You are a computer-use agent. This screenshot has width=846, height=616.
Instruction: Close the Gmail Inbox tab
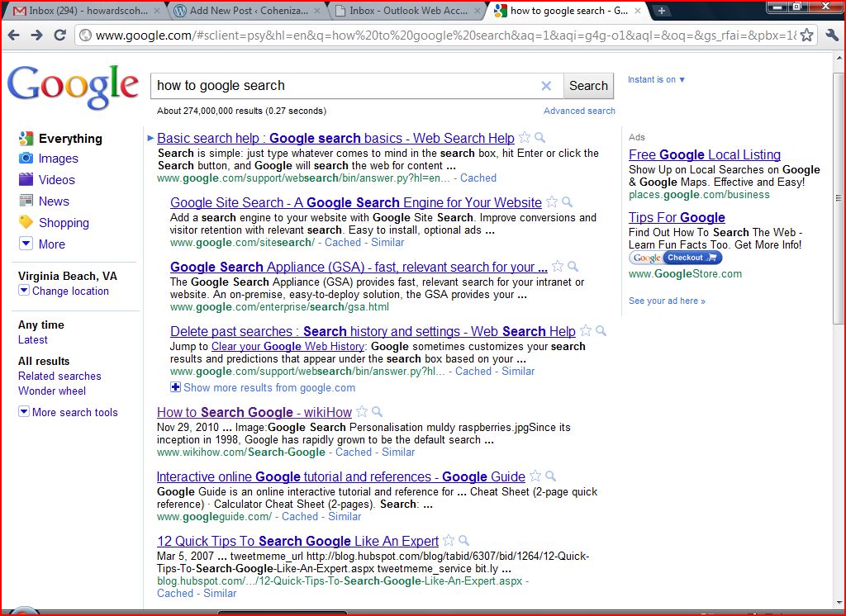pos(156,10)
